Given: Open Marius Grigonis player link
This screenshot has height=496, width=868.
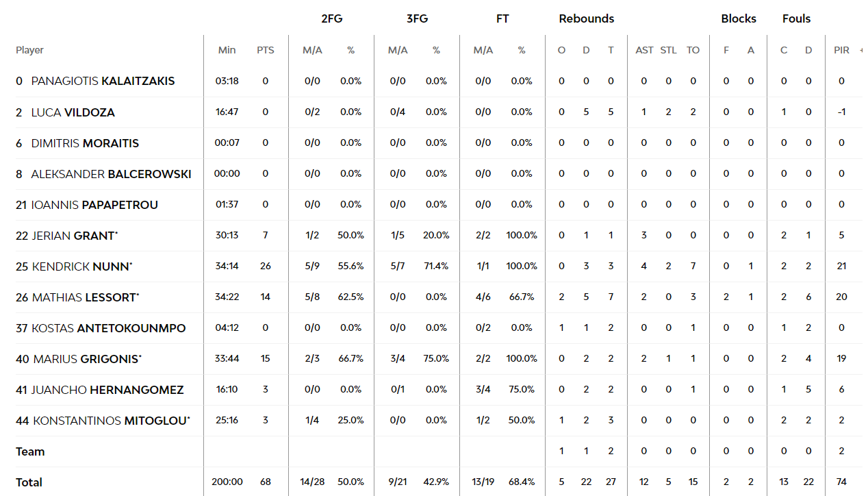Looking at the screenshot, I should (x=88, y=359).
